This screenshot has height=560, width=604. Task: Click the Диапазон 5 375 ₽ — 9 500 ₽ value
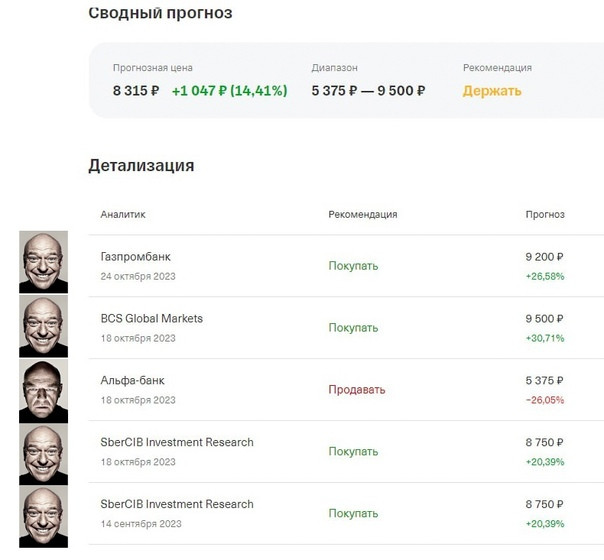click(368, 91)
